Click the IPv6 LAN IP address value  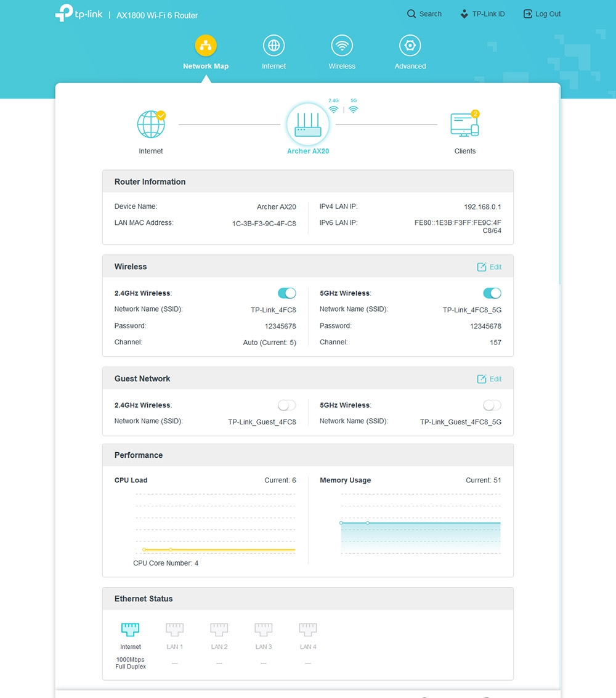click(x=458, y=227)
